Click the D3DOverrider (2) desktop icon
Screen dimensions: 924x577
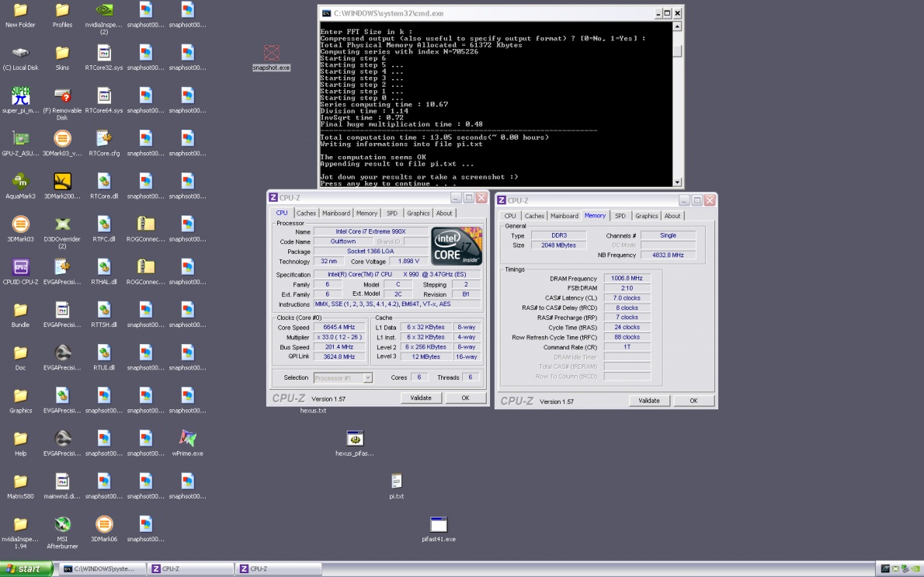pos(63,225)
